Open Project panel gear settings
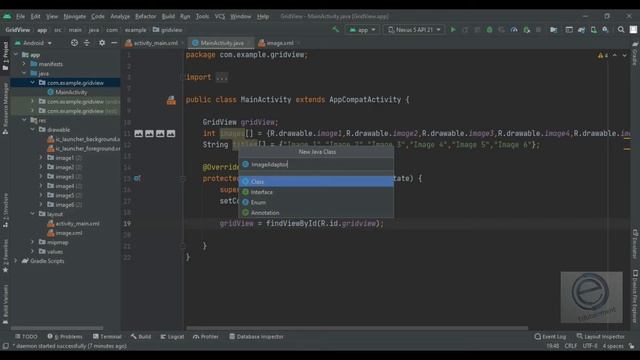Image resolution: width=640 pixels, height=360 pixels. 102,43
